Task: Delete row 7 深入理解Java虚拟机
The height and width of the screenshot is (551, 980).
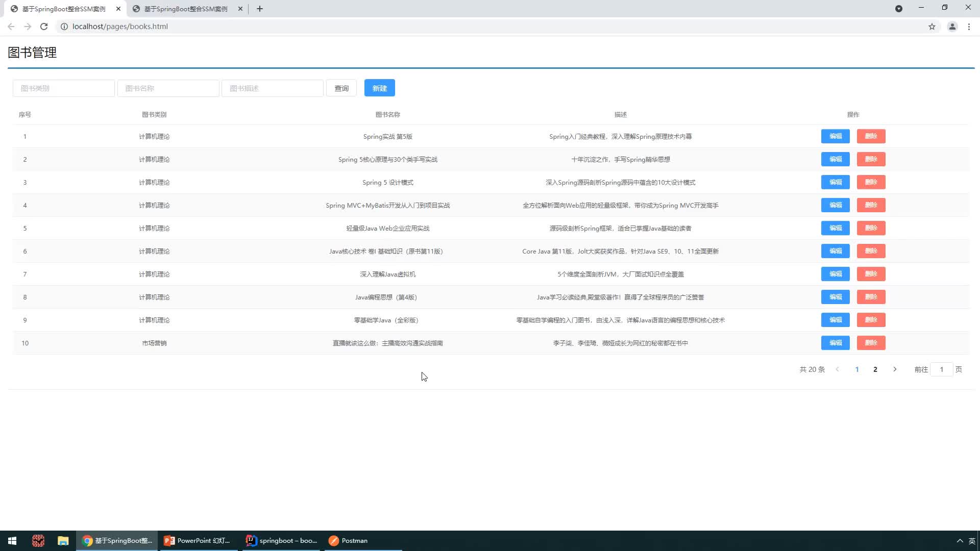Action: point(871,274)
